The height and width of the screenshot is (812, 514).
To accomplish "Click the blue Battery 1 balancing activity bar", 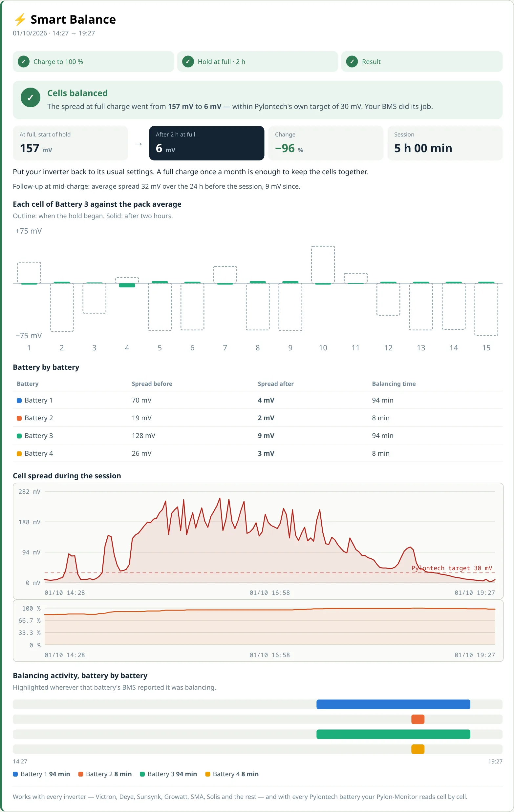I will click(393, 704).
